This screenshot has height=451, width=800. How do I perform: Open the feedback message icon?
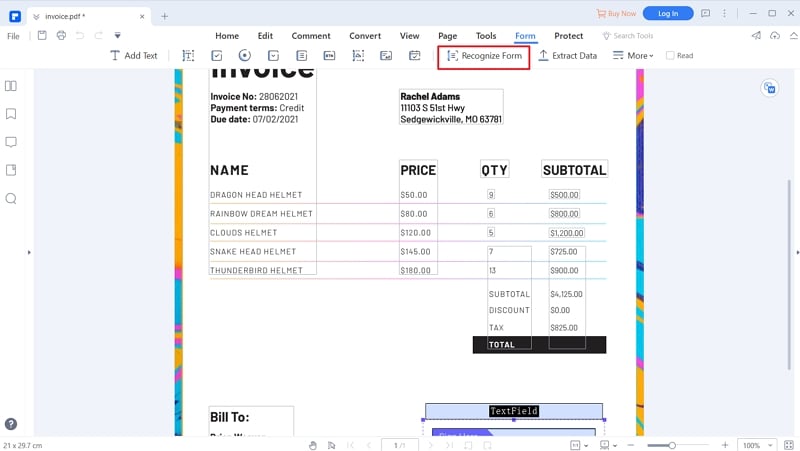click(706, 14)
